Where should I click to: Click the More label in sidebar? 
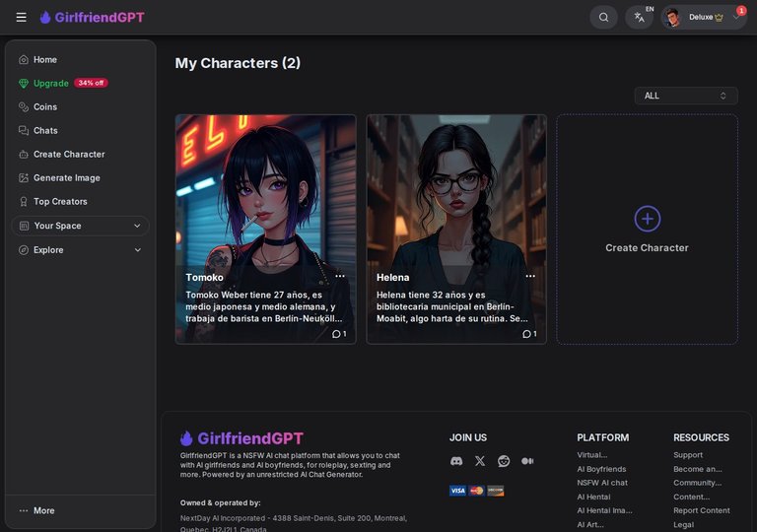pyautogui.click(x=44, y=510)
